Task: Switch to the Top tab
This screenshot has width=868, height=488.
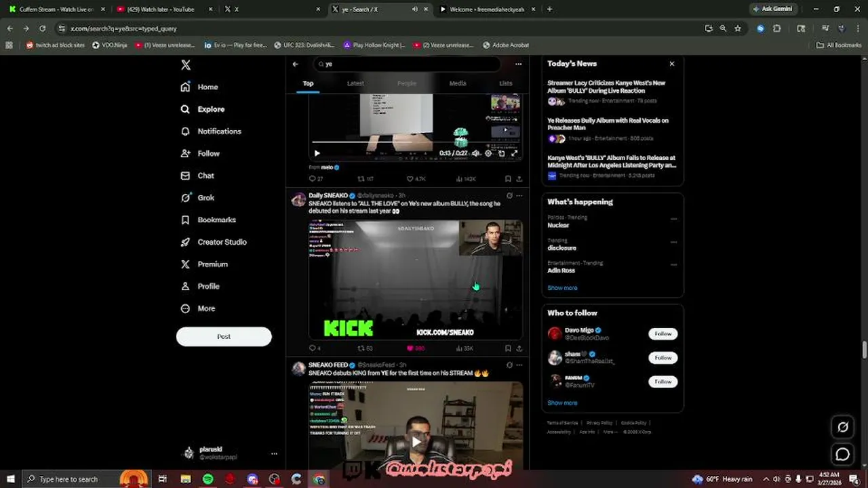Action: 308,83
